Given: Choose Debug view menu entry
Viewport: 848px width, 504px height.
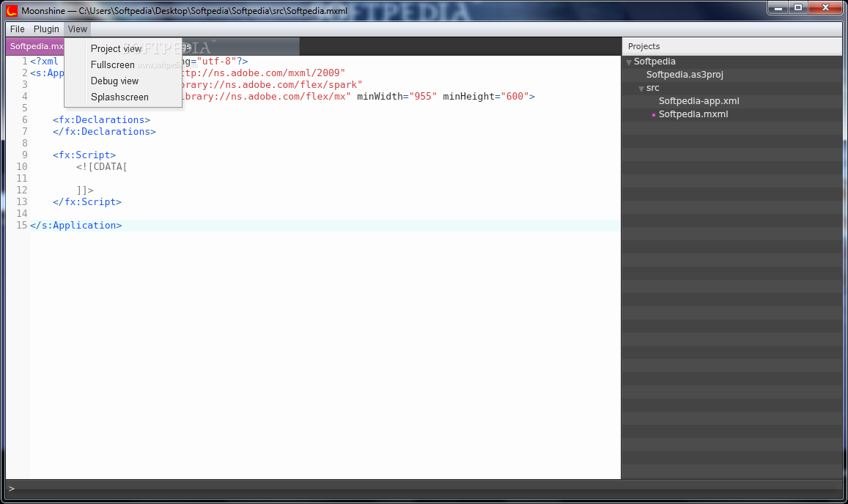Looking at the screenshot, I should 114,81.
